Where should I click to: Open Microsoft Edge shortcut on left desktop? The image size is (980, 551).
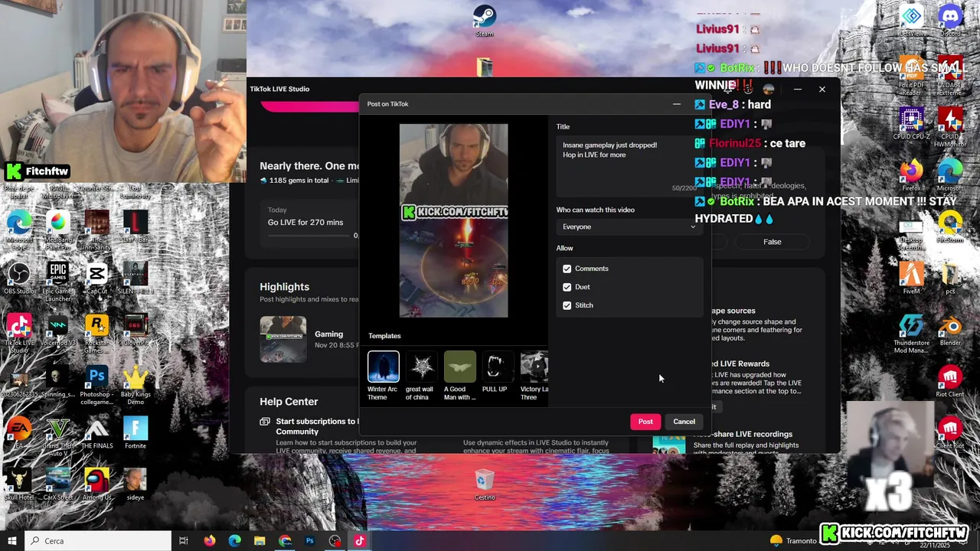click(x=19, y=230)
